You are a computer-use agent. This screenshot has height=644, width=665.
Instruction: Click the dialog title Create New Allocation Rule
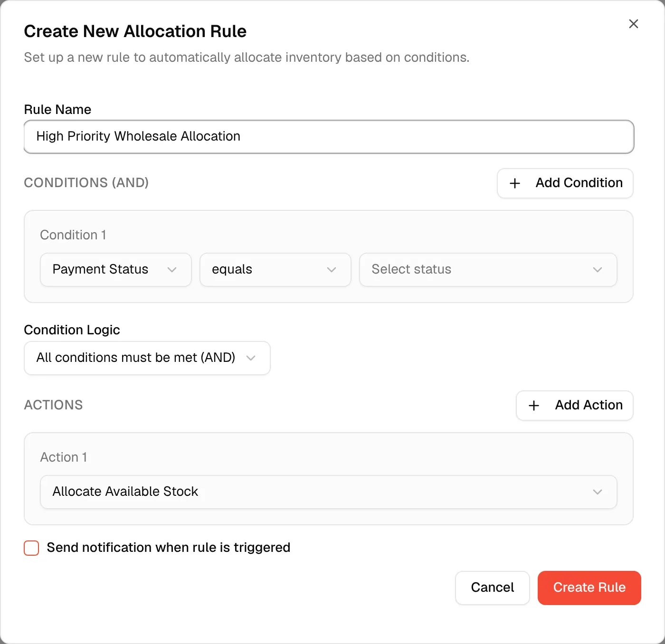(x=135, y=31)
